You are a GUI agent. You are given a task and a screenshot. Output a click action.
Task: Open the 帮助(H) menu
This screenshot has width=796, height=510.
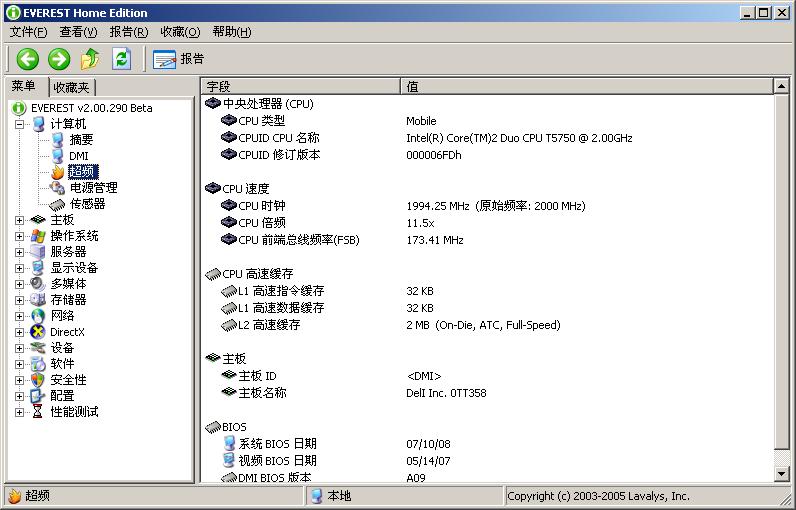click(x=232, y=32)
